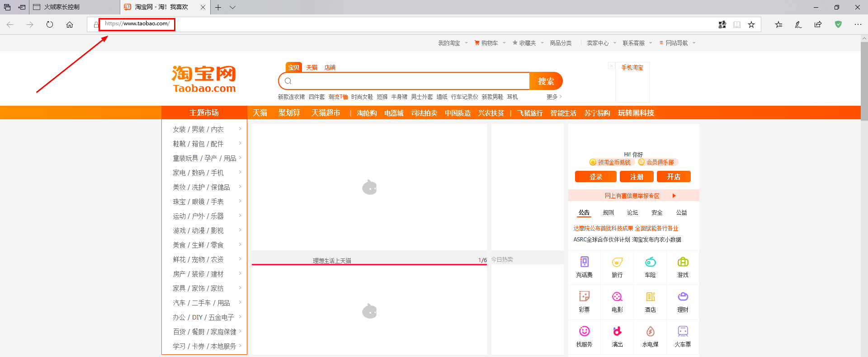Switch to the 规则 notice tab
Image resolution: width=868 pixels, height=357 pixels.
point(608,212)
